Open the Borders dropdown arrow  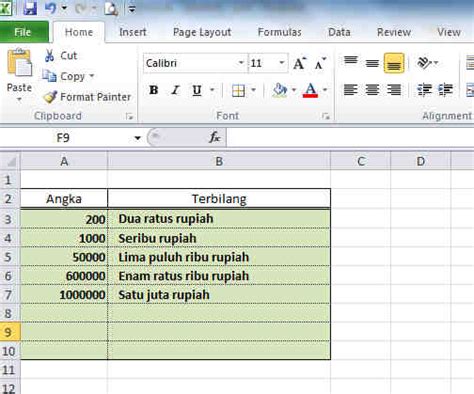(253, 90)
